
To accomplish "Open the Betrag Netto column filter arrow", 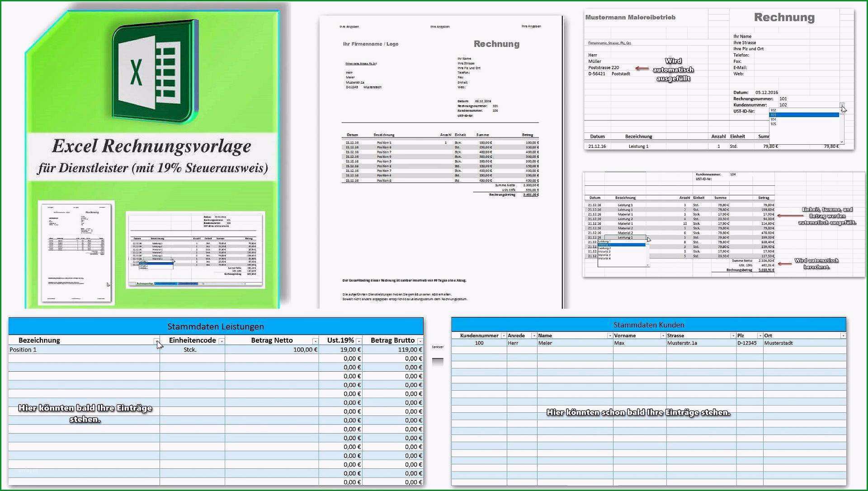I will 315,341.
